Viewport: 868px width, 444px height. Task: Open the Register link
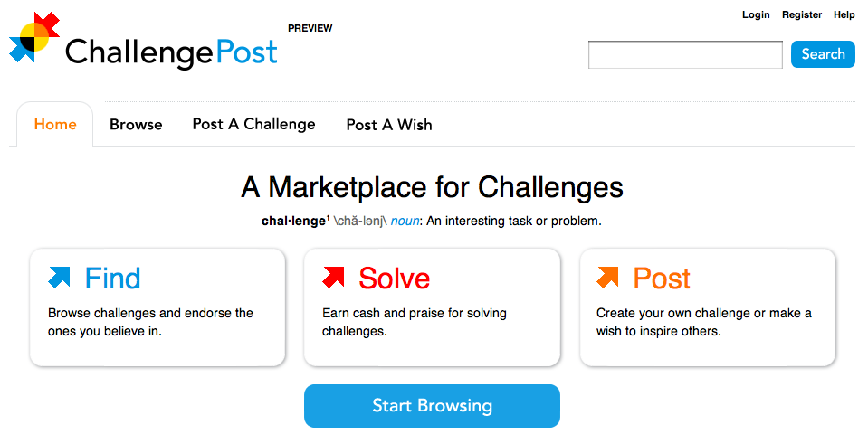coord(802,14)
